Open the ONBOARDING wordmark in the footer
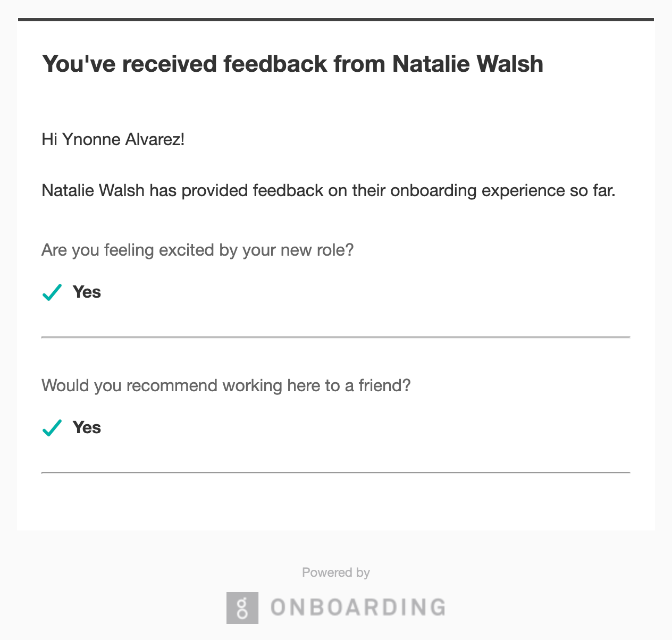 358,608
